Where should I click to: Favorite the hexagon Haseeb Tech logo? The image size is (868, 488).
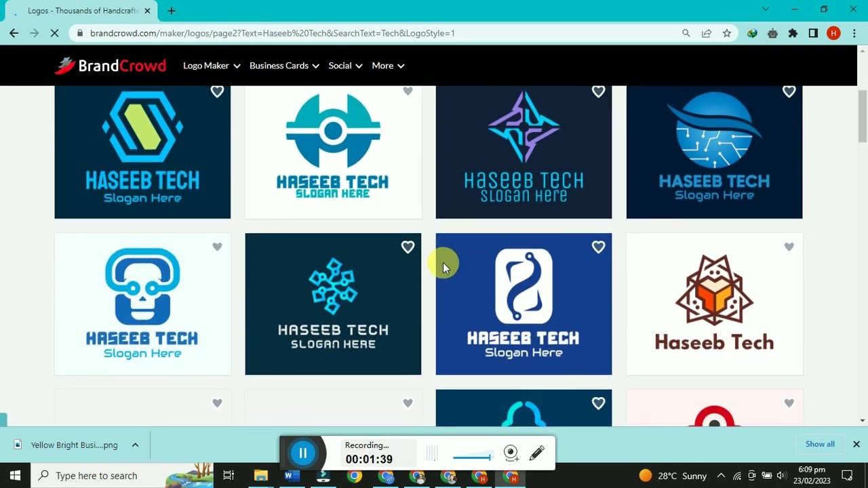217,91
